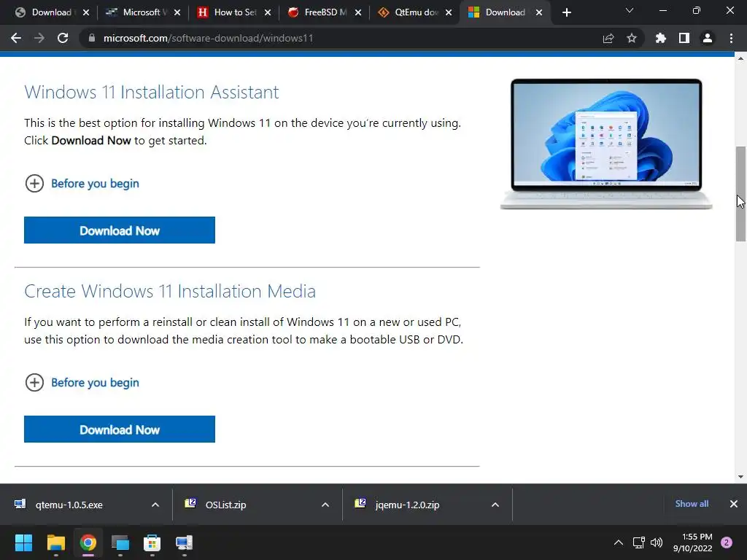Toggle the browser side panel icon
Screen dimensions: 747x560
[x=684, y=38]
